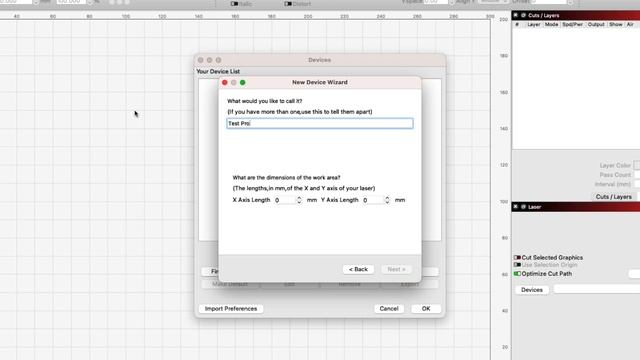Open Devices from the Laser panel
The width and height of the screenshot is (640, 360).
[x=532, y=289]
